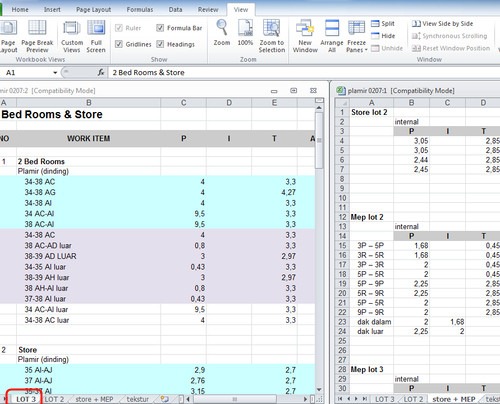500x404 pixels.
Task: Uncheck the Headings checkbox
Action: click(160, 44)
